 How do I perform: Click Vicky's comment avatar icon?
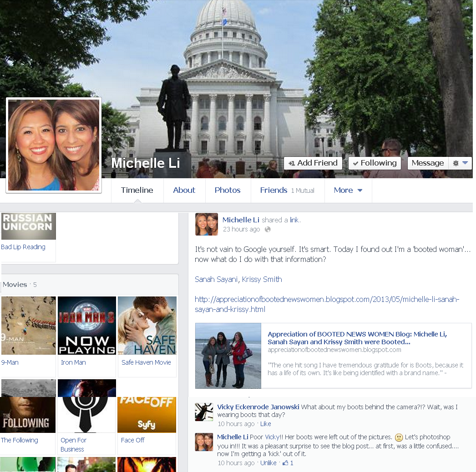click(204, 412)
